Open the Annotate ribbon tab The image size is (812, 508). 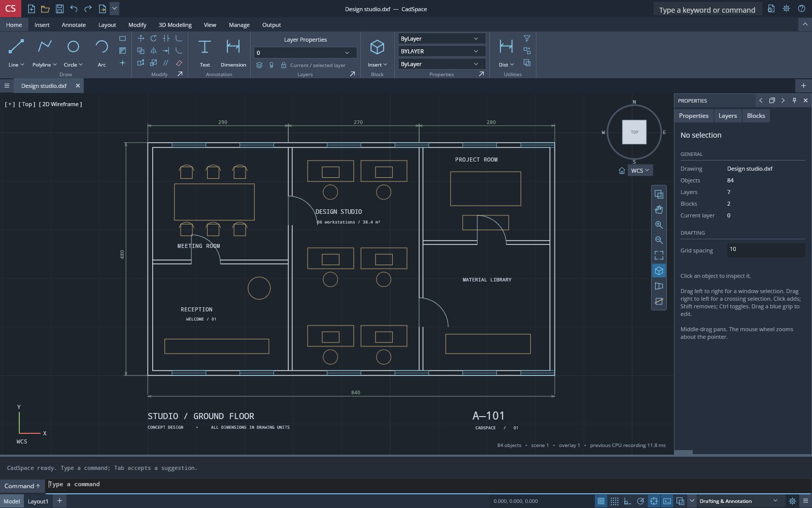(x=74, y=25)
